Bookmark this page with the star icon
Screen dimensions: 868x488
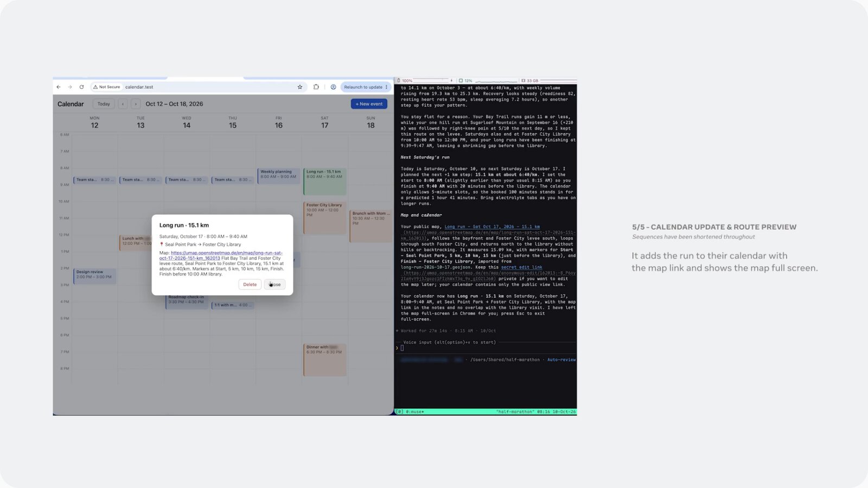[x=299, y=87]
